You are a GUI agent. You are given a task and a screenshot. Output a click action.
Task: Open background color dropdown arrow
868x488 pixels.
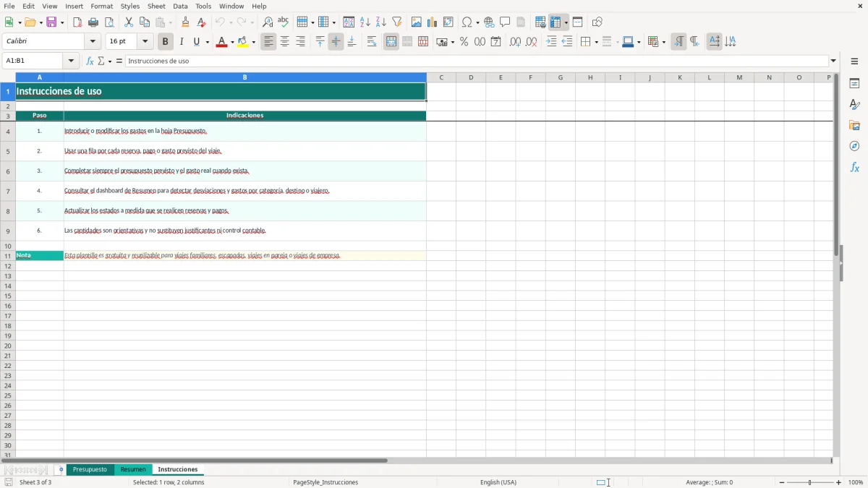[253, 42]
